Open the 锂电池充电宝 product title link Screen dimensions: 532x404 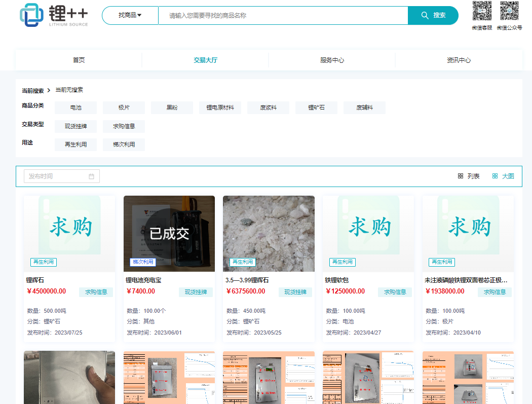point(143,280)
